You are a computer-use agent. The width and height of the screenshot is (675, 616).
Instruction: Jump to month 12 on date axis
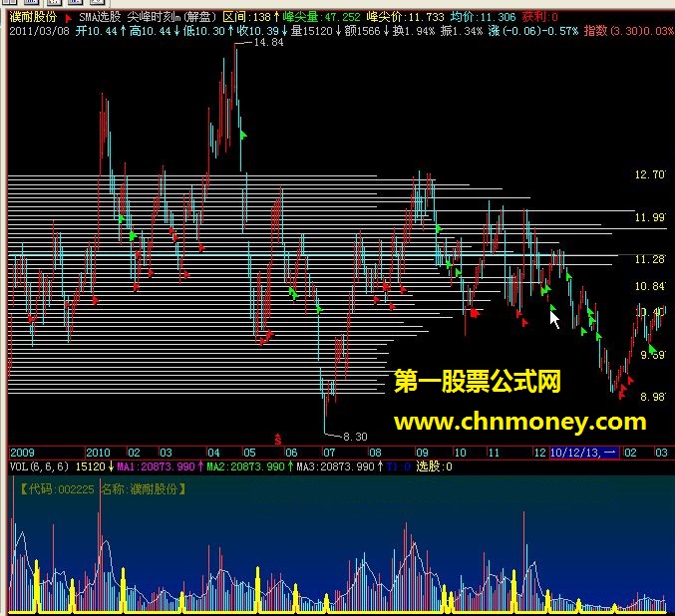click(x=539, y=453)
